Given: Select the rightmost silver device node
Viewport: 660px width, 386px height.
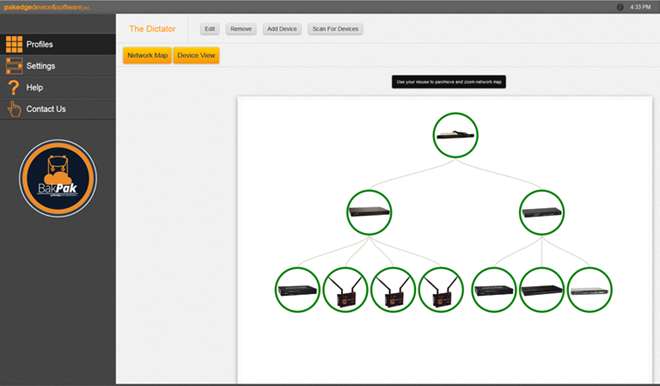Looking at the screenshot, I should coord(590,290).
